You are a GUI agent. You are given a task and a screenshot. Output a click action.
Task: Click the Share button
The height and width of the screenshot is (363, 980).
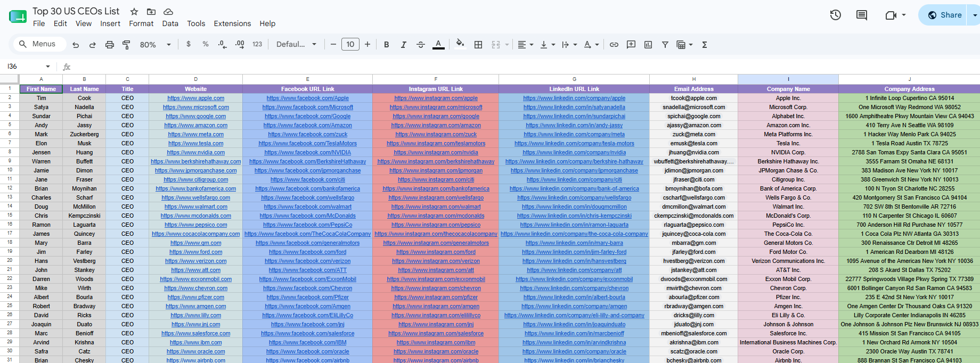945,15
